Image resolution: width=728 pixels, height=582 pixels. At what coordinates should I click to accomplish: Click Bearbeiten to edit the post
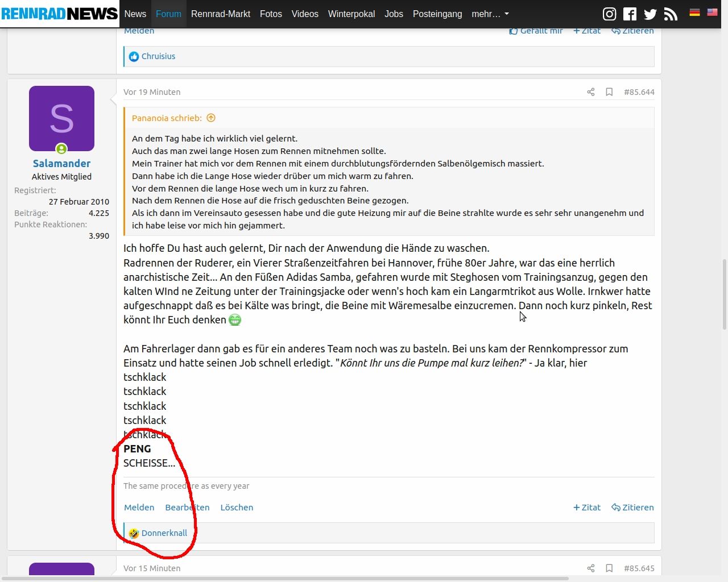pos(187,508)
